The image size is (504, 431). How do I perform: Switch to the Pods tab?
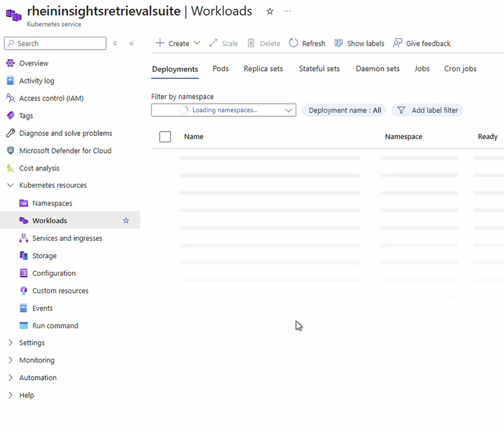tap(220, 69)
